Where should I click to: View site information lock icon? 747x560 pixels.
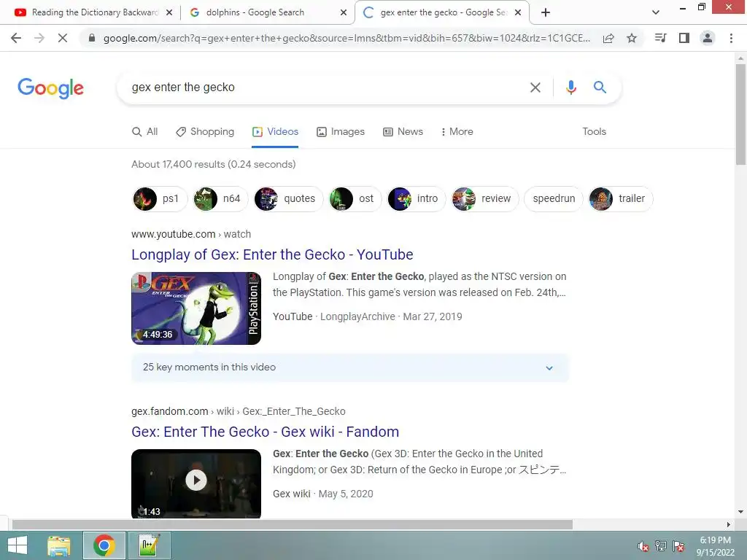point(91,38)
